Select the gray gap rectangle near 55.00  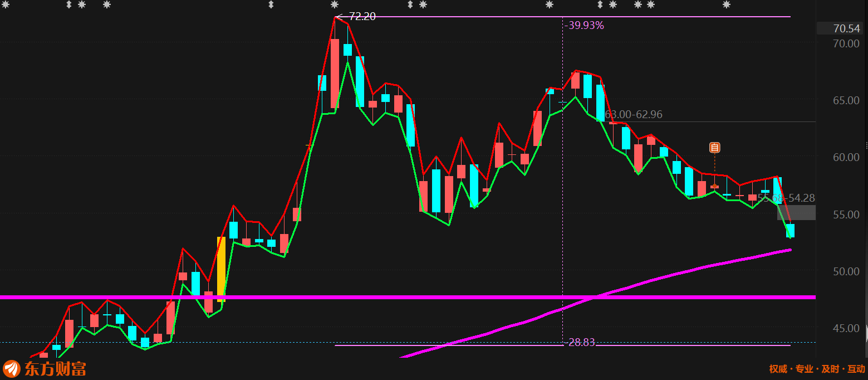pyautogui.click(x=796, y=212)
